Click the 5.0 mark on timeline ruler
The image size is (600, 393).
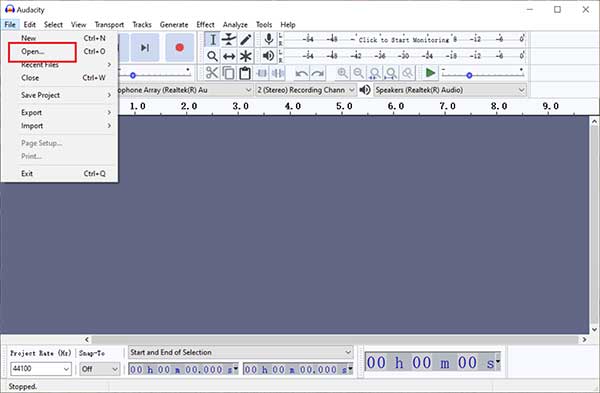coord(344,106)
